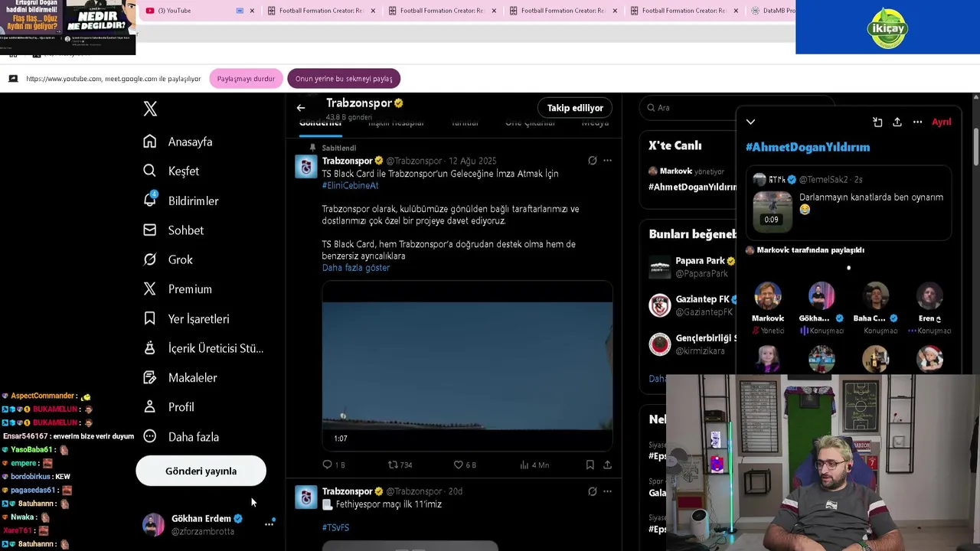Open more options on Fethiyespor post

click(607, 491)
